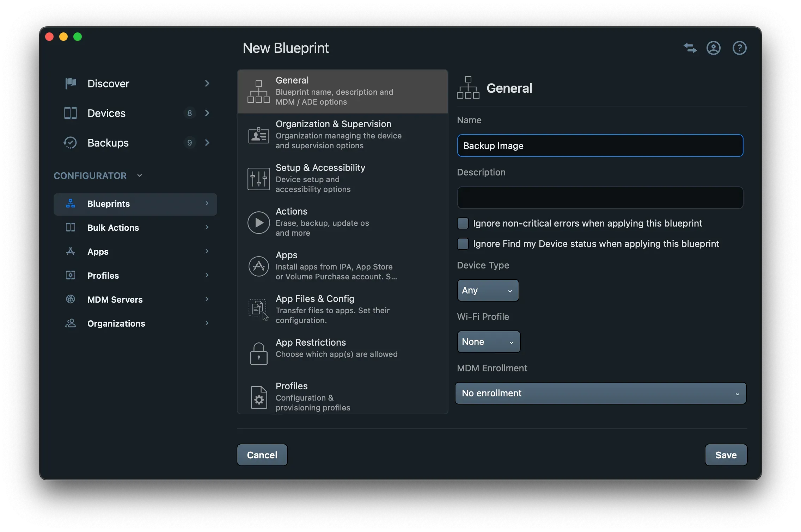The height and width of the screenshot is (532, 801).
Task: Edit the Backup Image name field
Action: pyautogui.click(x=600, y=146)
